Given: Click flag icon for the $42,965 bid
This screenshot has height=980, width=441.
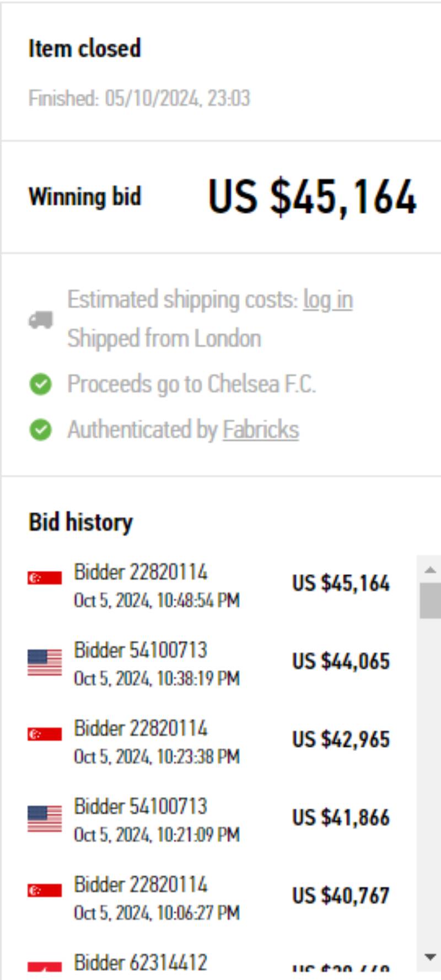Looking at the screenshot, I should pos(45,734).
